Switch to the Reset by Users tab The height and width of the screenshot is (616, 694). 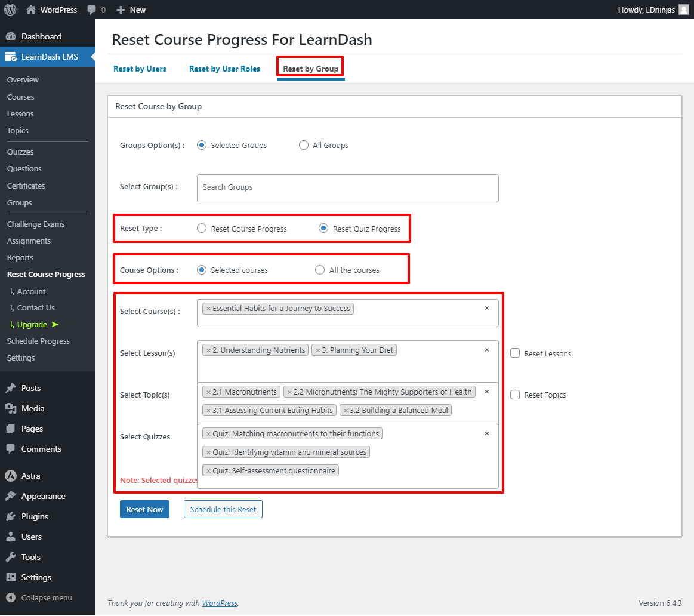coord(140,69)
